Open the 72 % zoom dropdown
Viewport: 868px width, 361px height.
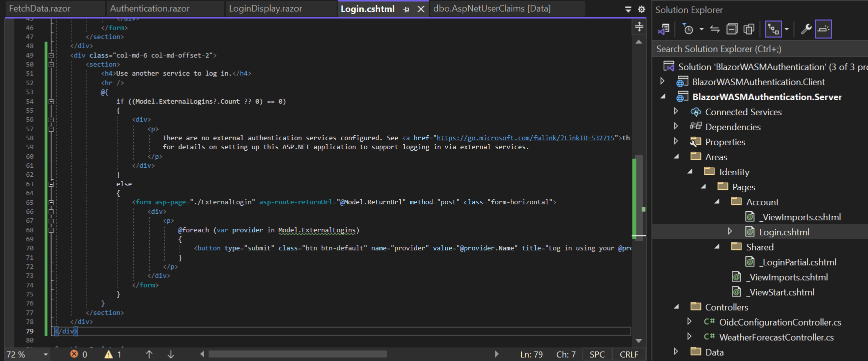[46, 354]
